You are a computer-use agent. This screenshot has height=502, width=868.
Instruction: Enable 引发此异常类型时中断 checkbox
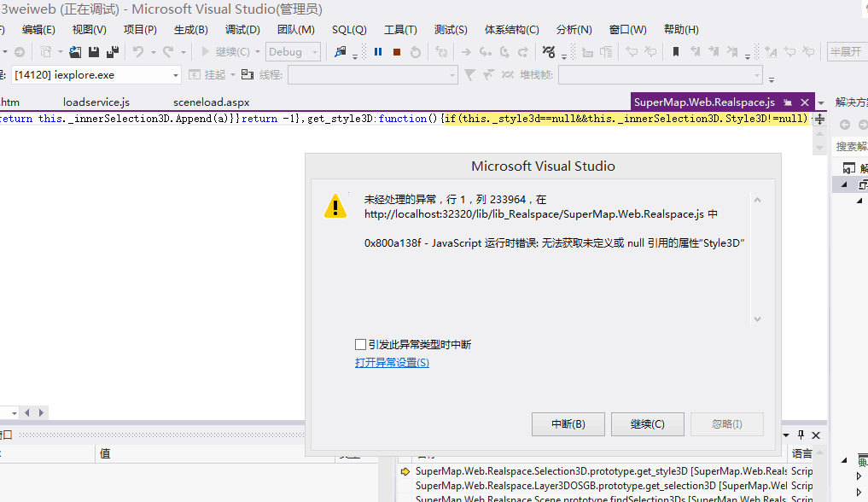point(360,345)
